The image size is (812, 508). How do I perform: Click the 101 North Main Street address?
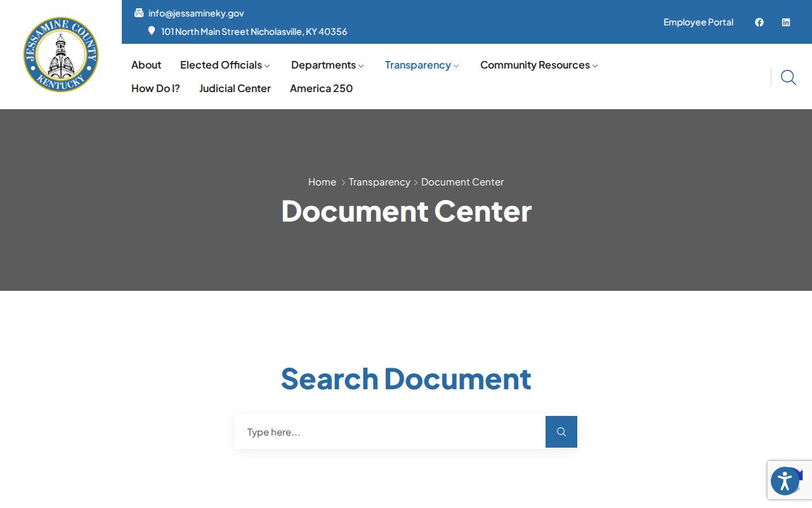tap(254, 31)
